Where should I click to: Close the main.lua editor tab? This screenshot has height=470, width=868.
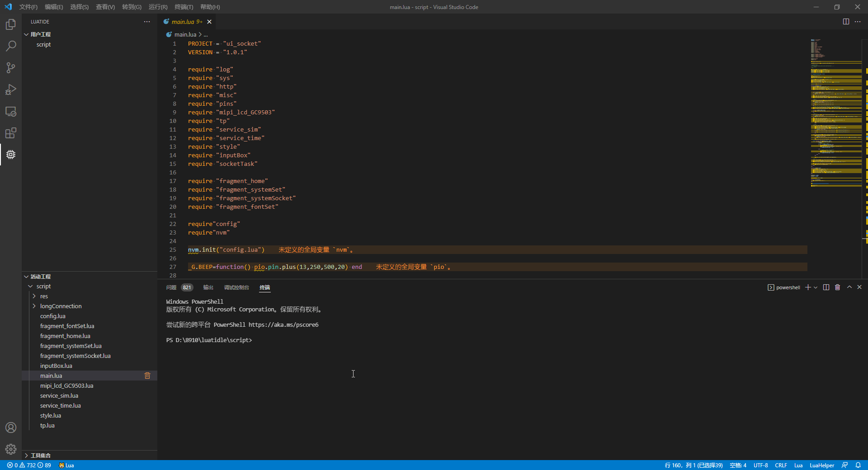point(209,22)
